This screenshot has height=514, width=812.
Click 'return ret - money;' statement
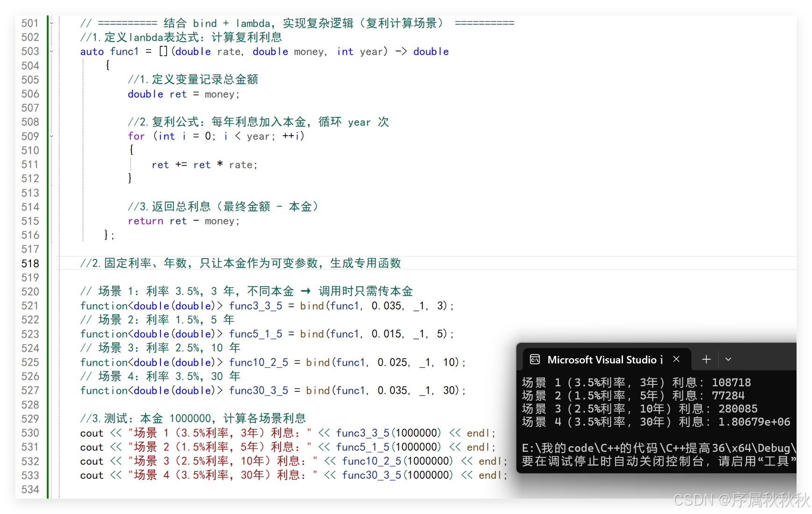click(x=184, y=221)
